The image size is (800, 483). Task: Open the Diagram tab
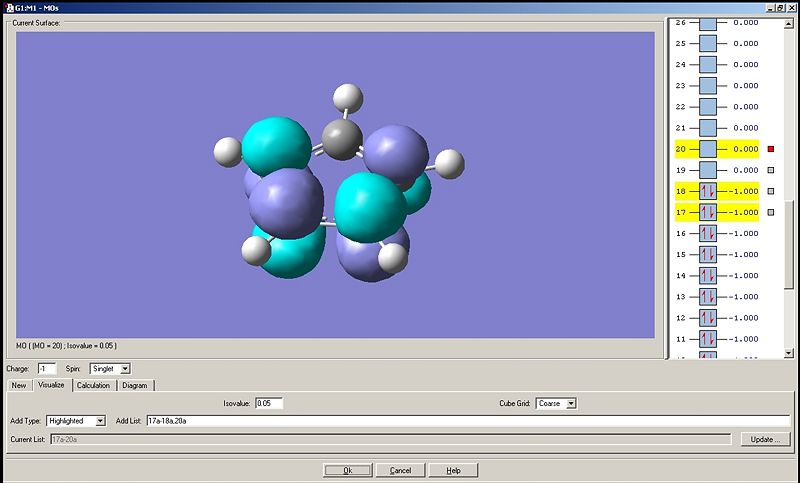point(135,385)
